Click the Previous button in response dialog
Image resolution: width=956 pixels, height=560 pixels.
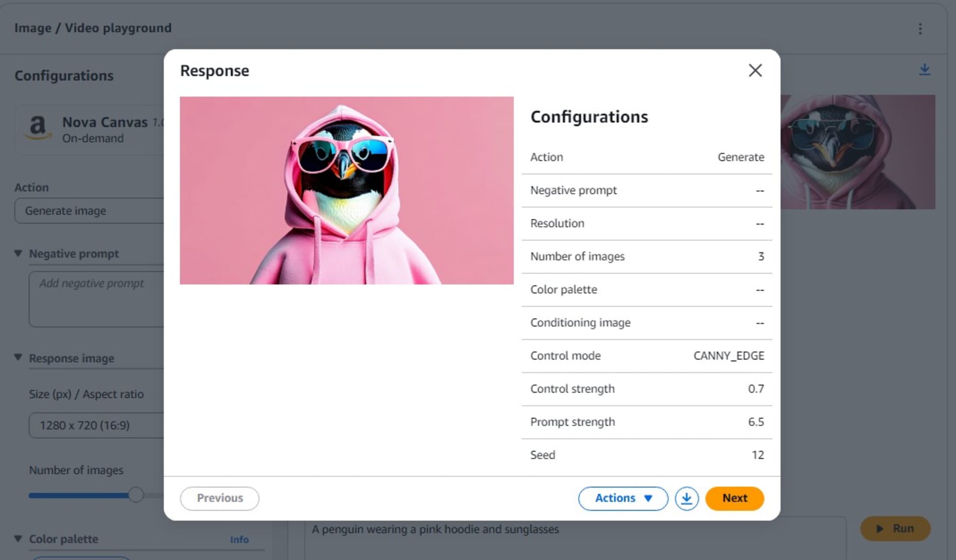(x=218, y=498)
